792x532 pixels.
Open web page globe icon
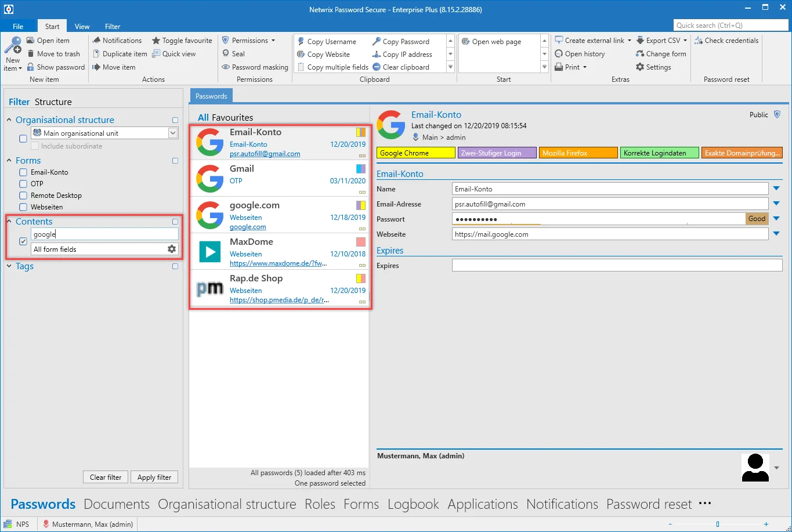tap(465, 41)
